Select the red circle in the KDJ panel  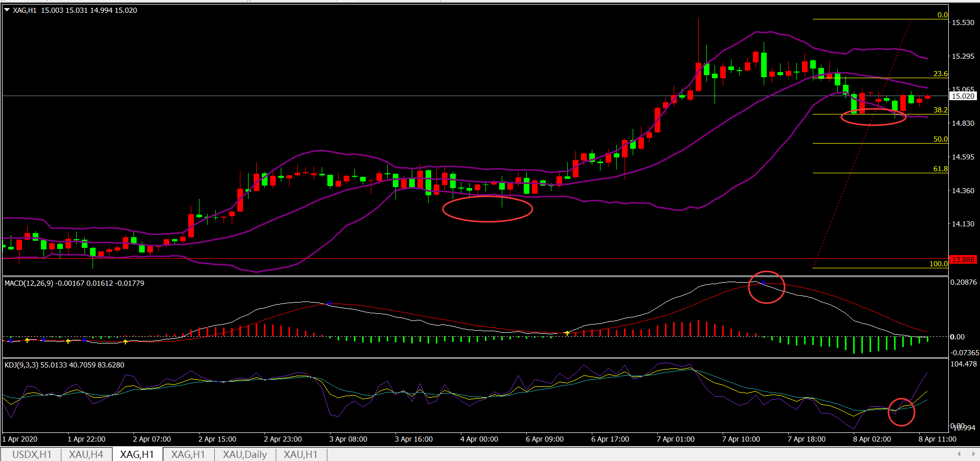pyautogui.click(x=901, y=412)
